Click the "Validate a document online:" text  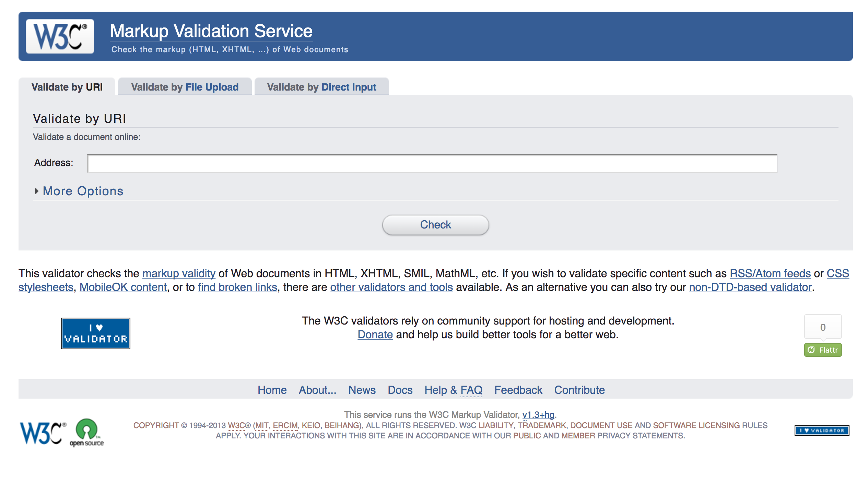87,137
